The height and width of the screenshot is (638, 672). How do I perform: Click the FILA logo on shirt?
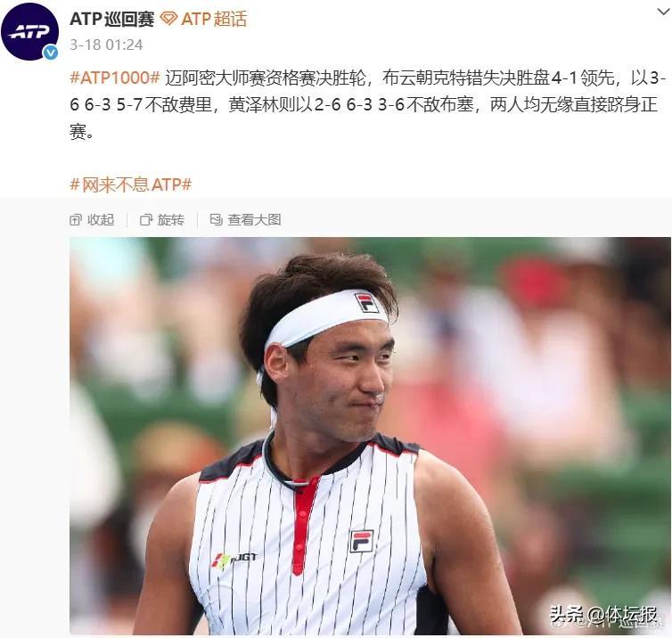tap(362, 541)
